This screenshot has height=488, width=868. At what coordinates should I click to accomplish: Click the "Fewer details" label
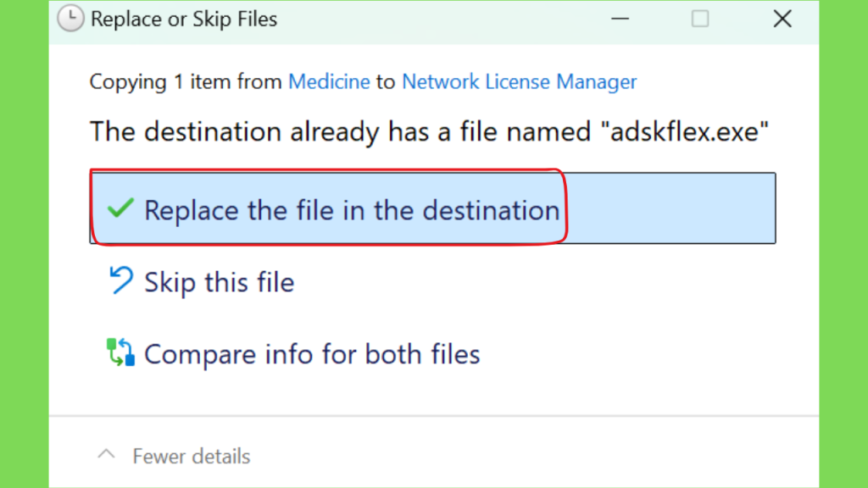click(x=192, y=457)
